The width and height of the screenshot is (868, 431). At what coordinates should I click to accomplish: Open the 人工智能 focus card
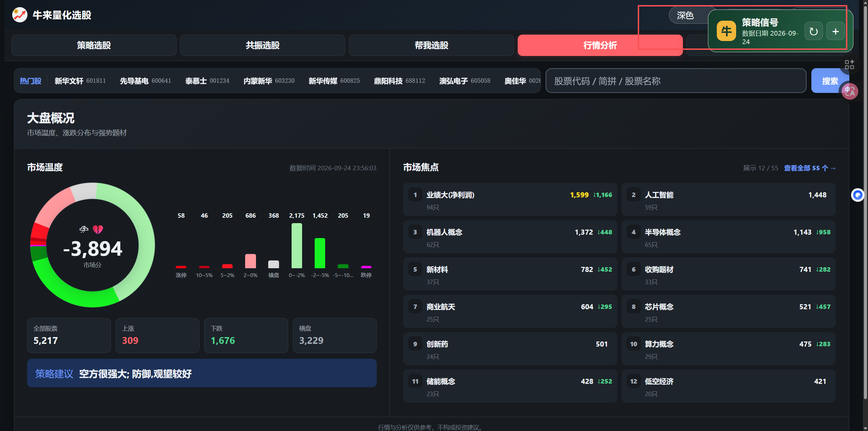click(728, 199)
